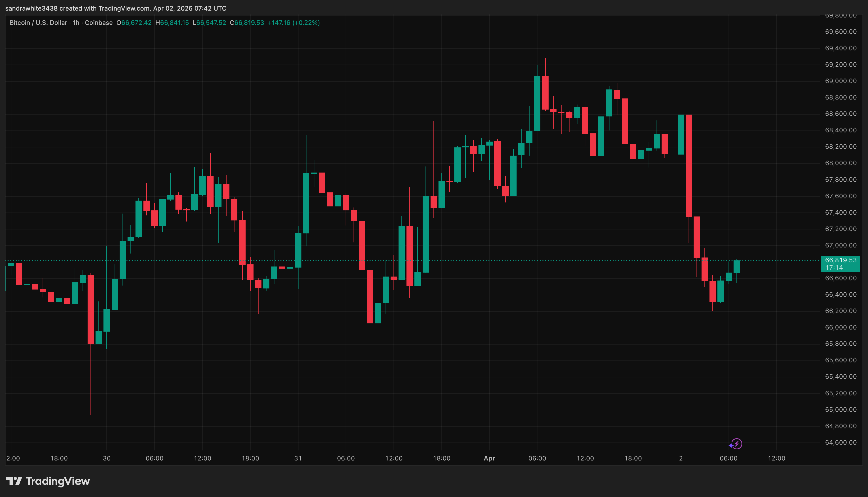Click the 68,000.00 price axis label

(840, 163)
